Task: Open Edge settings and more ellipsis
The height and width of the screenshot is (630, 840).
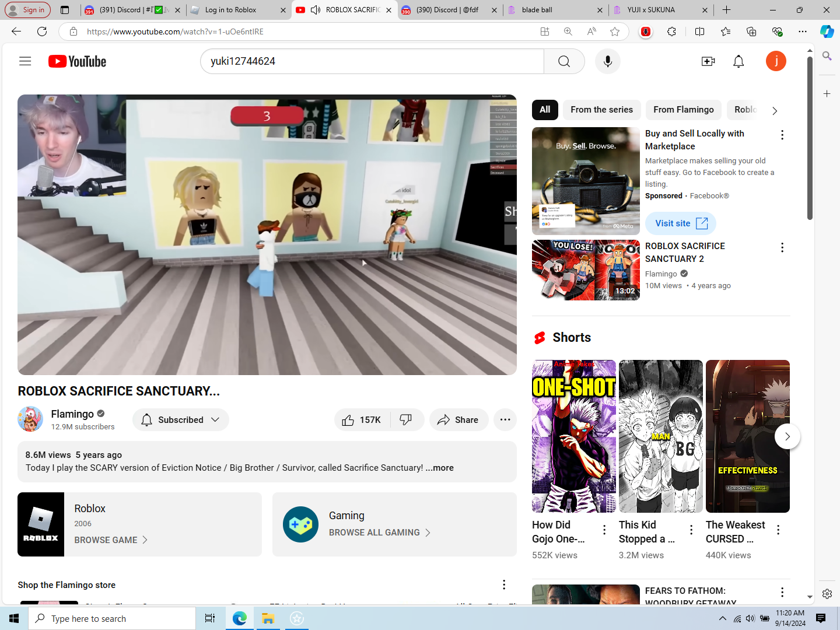Action: click(803, 32)
